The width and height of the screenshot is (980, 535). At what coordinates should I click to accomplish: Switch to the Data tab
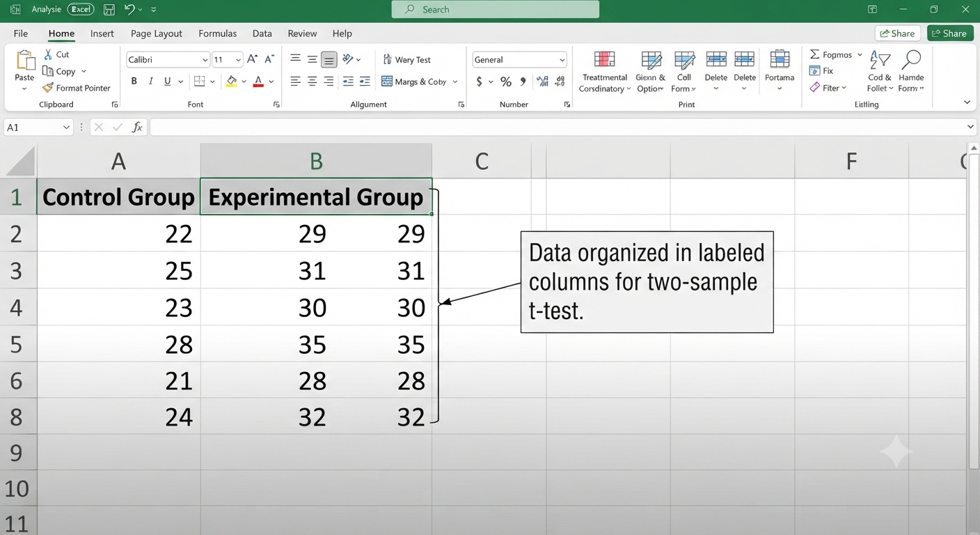tap(262, 33)
